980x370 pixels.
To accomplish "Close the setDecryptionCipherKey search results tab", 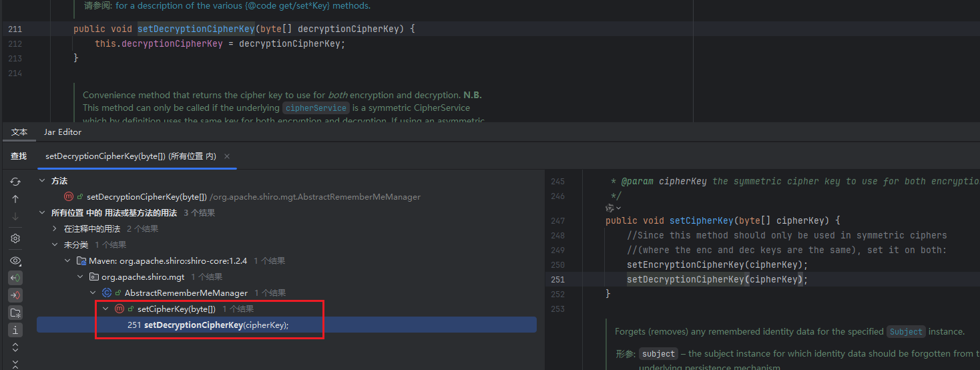I will (x=227, y=156).
